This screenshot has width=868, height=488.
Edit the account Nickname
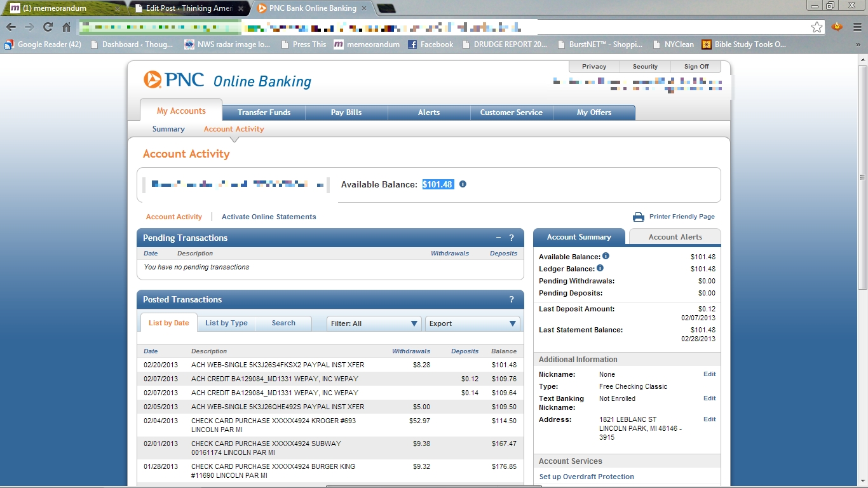710,374
